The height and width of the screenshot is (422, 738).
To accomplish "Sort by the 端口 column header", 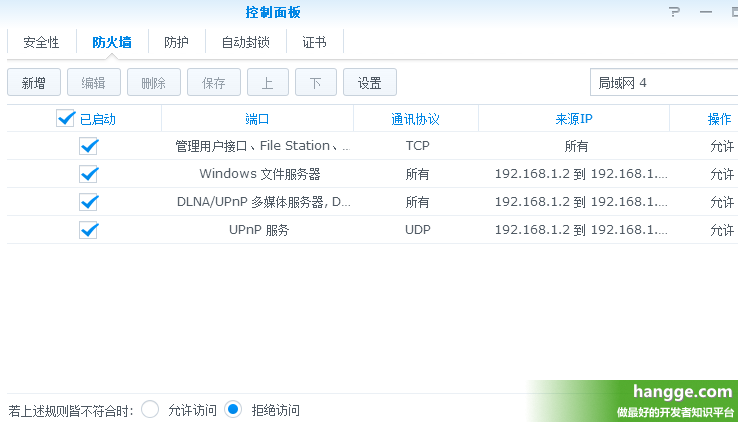I will click(257, 119).
